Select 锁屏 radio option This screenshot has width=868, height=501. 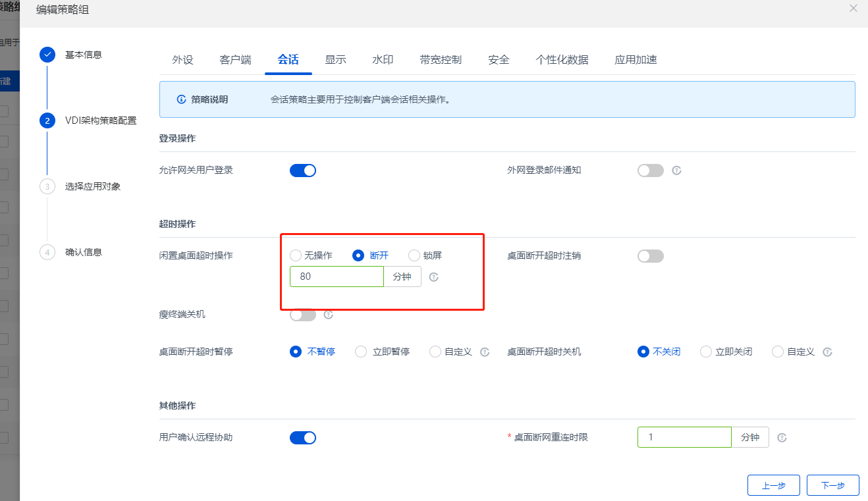(x=414, y=255)
